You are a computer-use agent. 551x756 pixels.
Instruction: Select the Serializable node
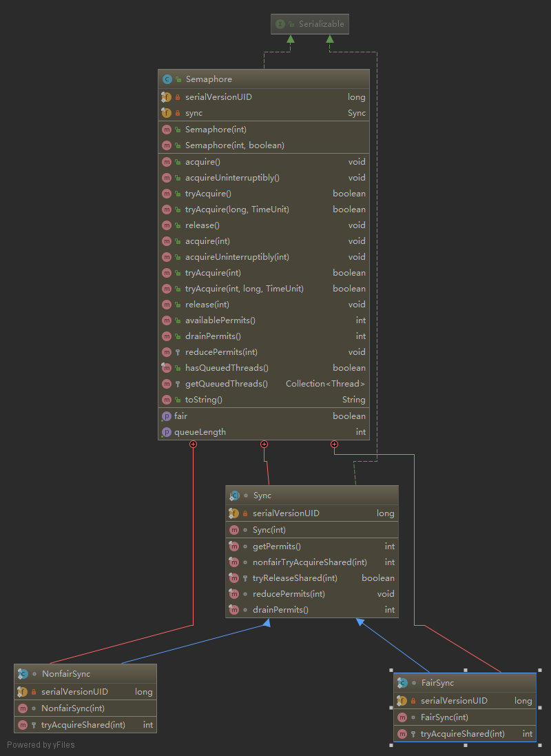tap(310, 24)
